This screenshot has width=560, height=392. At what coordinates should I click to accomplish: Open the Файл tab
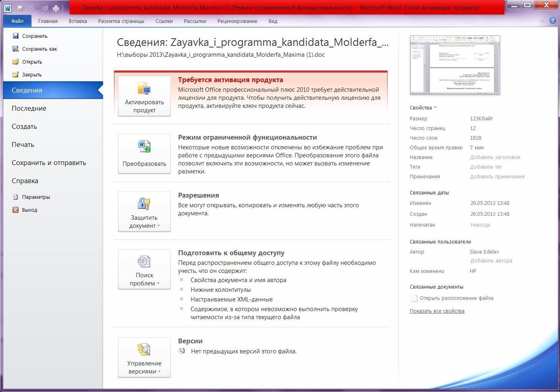(17, 21)
